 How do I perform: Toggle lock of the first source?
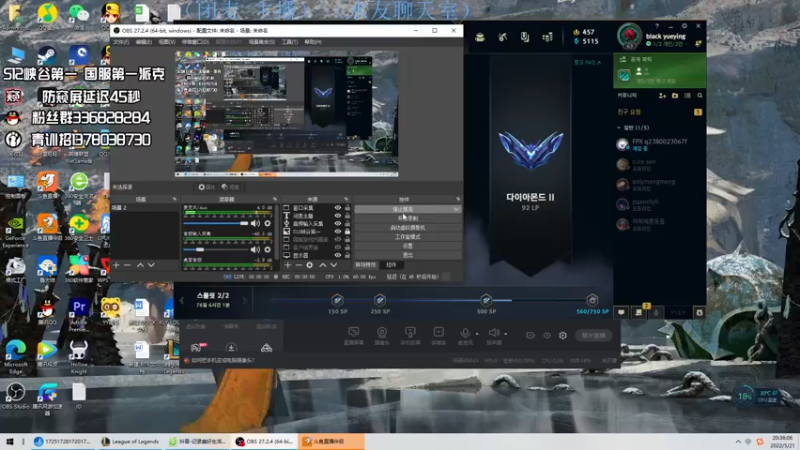pos(347,208)
